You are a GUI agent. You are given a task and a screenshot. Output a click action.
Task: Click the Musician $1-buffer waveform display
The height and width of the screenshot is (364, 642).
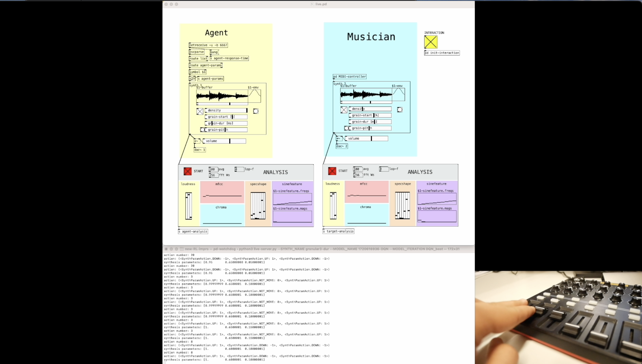[366, 94]
